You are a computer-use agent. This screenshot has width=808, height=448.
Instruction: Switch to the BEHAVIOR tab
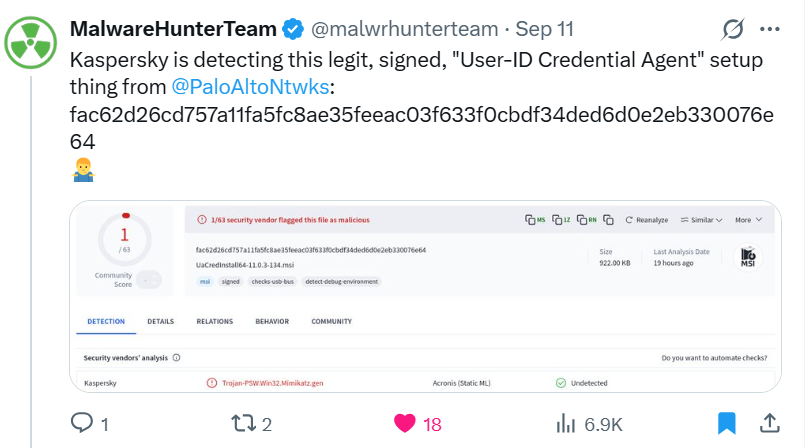[272, 321]
